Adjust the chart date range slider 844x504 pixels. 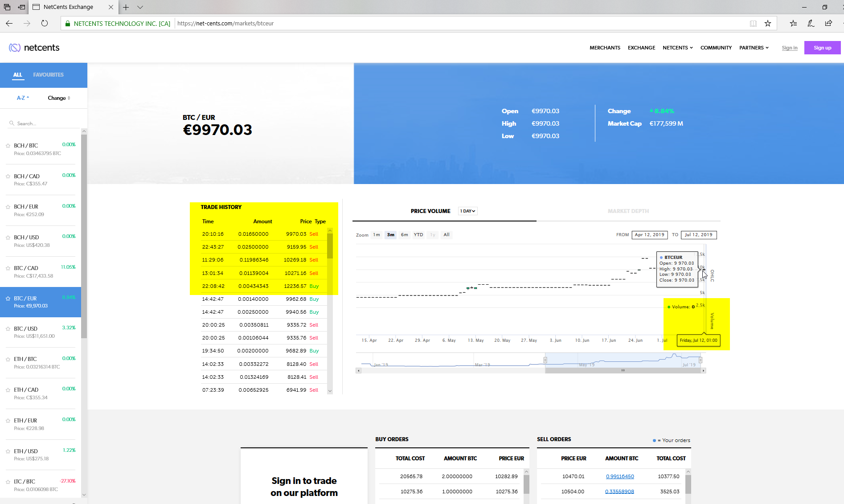623,370
